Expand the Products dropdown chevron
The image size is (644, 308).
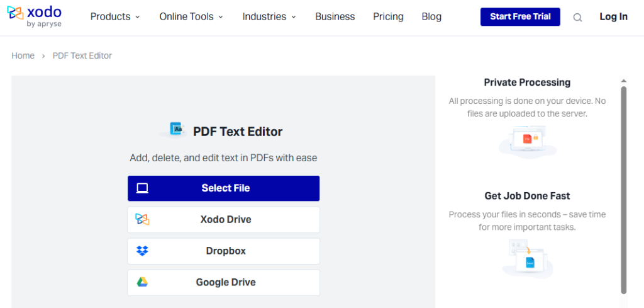(x=138, y=17)
